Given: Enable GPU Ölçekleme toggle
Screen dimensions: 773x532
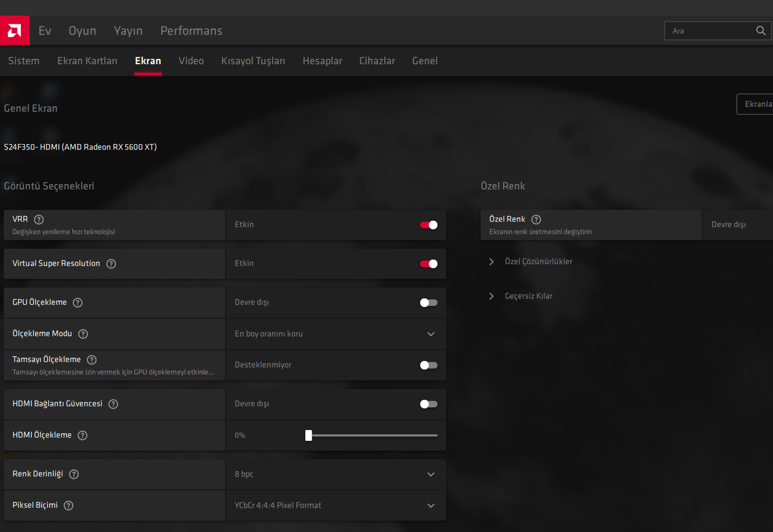Looking at the screenshot, I should 429,303.
